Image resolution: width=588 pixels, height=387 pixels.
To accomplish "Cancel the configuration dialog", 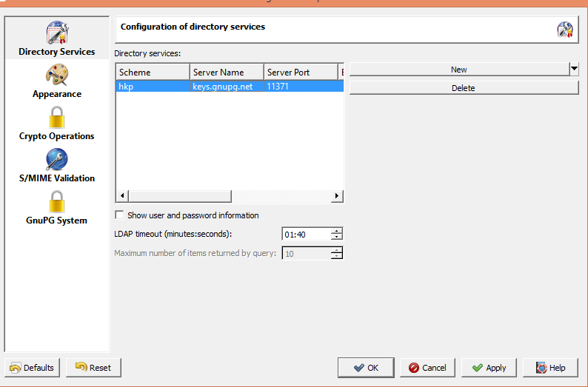I will pos(427,368).
